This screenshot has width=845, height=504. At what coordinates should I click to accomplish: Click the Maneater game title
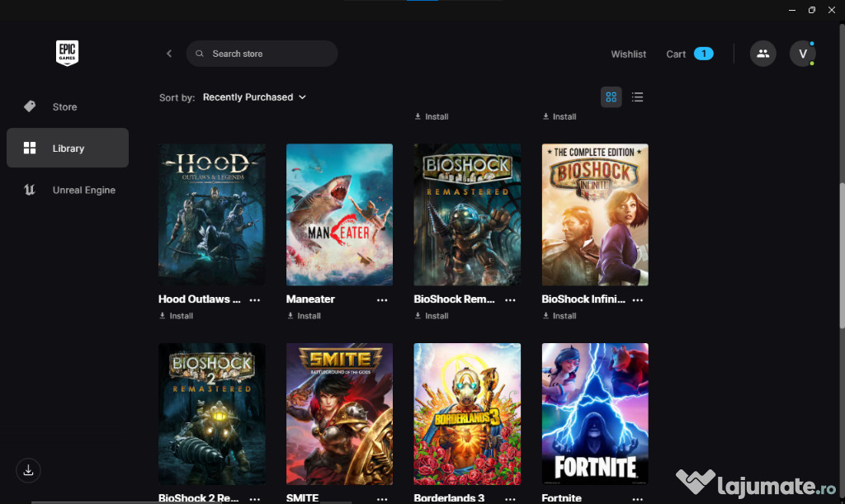pyautogui.click(x=310, y=299)
